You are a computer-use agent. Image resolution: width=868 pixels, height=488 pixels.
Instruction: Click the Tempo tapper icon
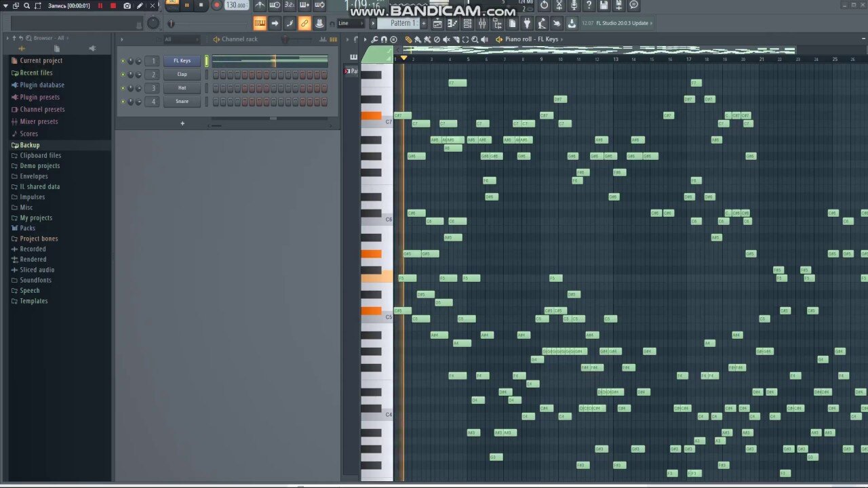tap(542, 23)
